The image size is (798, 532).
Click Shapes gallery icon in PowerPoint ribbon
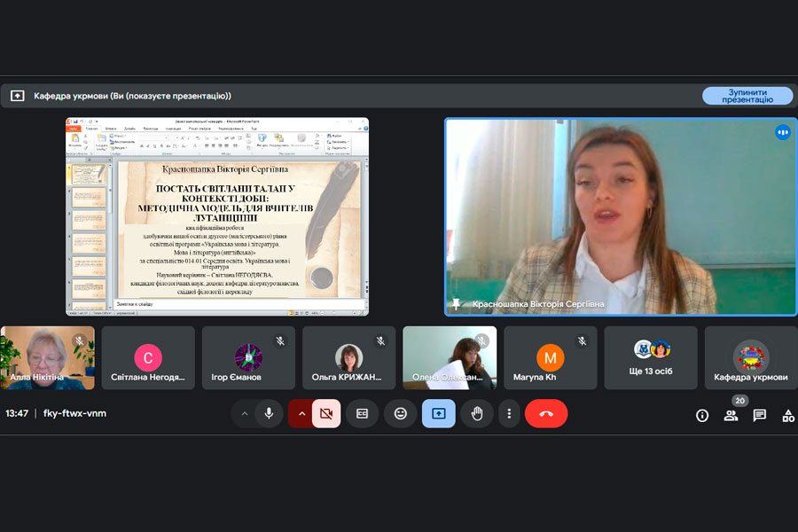point(262,138)
